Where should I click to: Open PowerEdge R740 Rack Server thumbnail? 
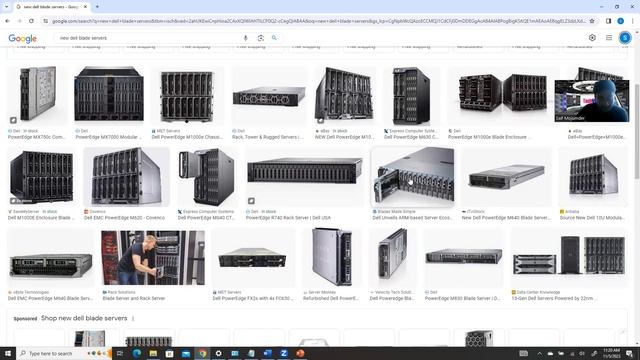click(305, 176)
